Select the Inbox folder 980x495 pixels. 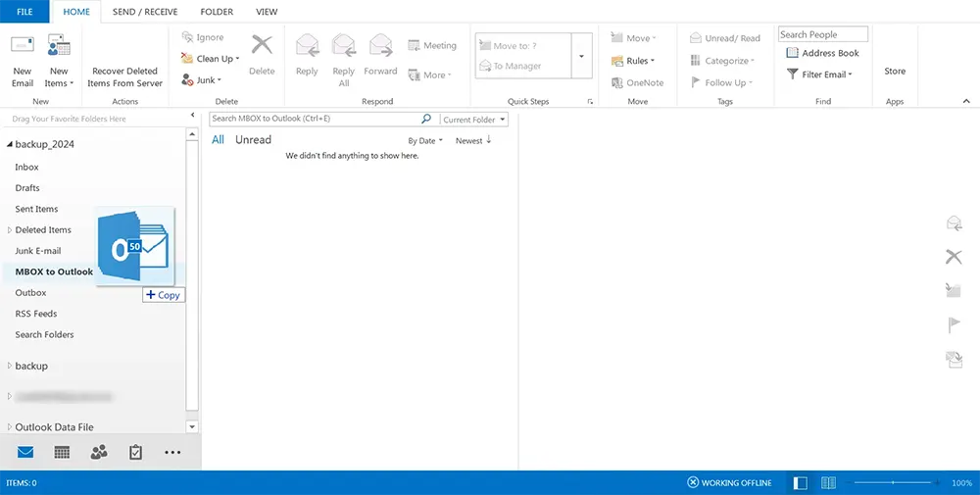(26, 167)
